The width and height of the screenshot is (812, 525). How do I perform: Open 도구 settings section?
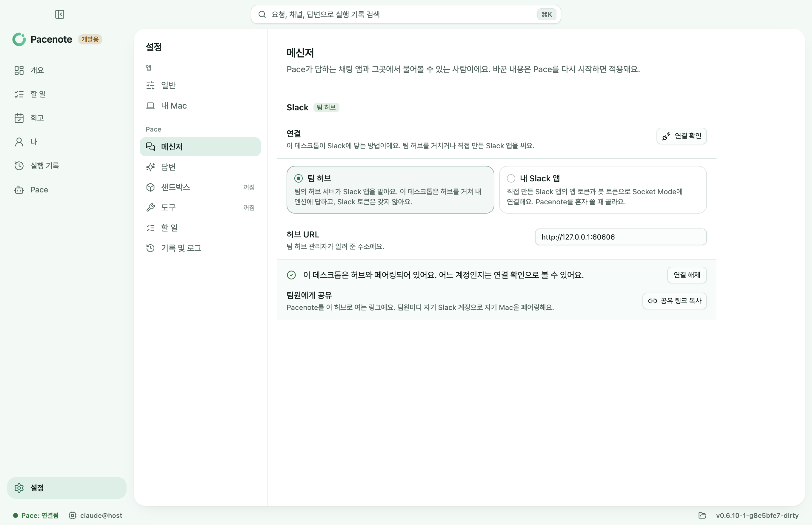[x=200, y=208]
